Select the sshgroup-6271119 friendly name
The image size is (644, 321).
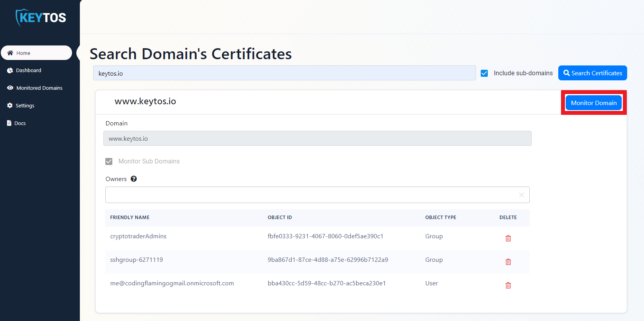coord(136,260)
